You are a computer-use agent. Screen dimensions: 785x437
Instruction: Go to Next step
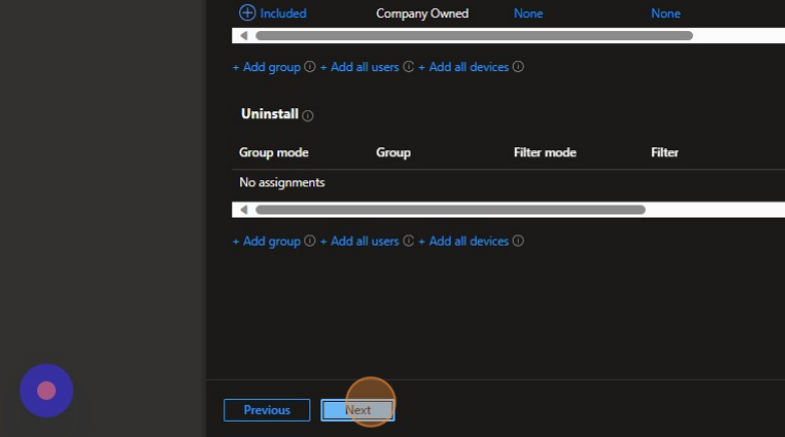pyautogui.click(x=357, y=410)
